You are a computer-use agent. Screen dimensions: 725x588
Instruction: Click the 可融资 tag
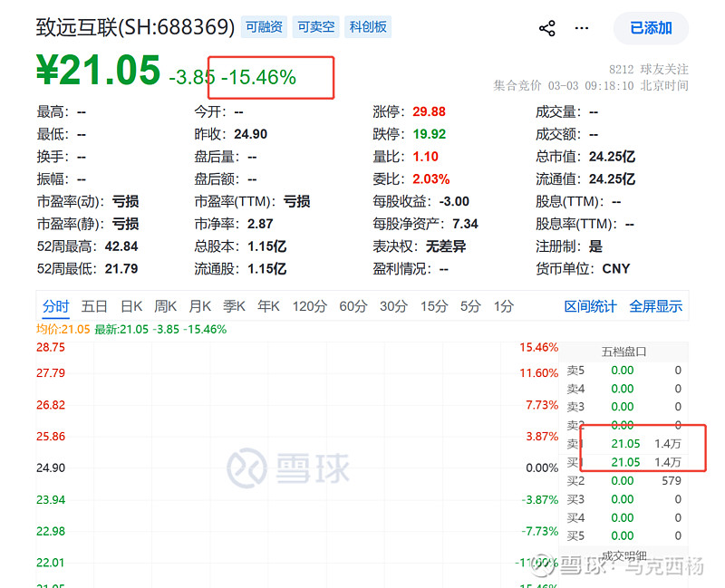tap(264, 27)
